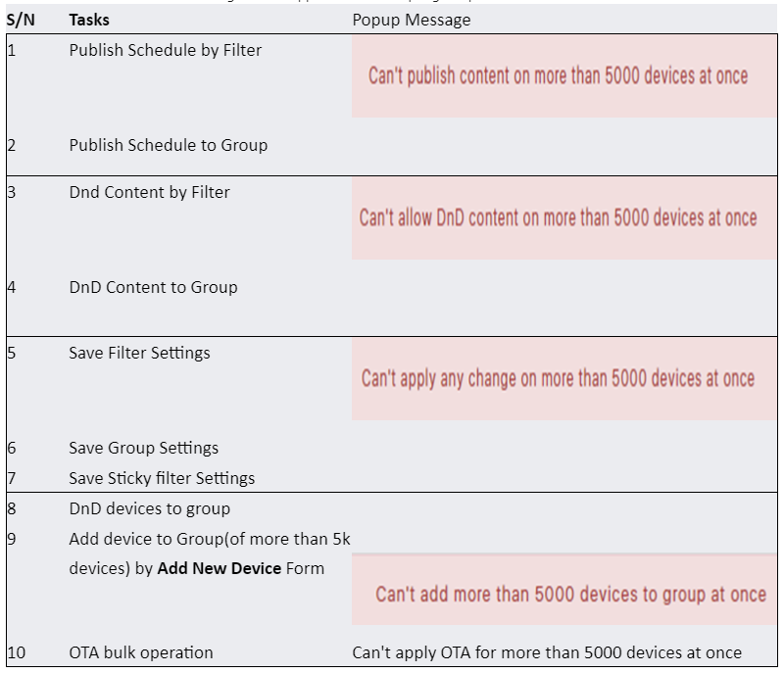
Task: Click the 'Can't apply OTA' message text
Action: coord(547,653)
